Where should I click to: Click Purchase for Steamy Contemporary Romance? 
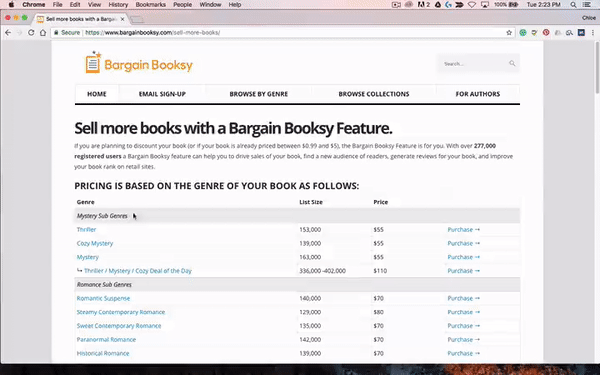tap(463, 312)
